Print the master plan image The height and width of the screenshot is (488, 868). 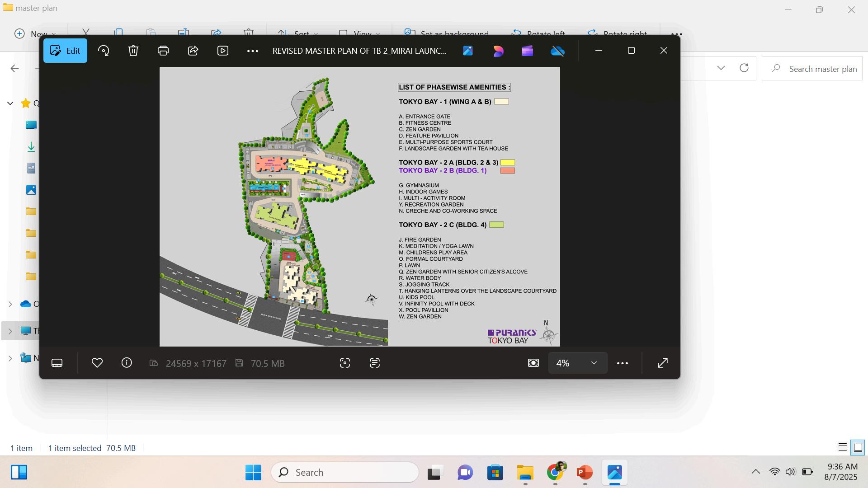[x=163, y=51]
